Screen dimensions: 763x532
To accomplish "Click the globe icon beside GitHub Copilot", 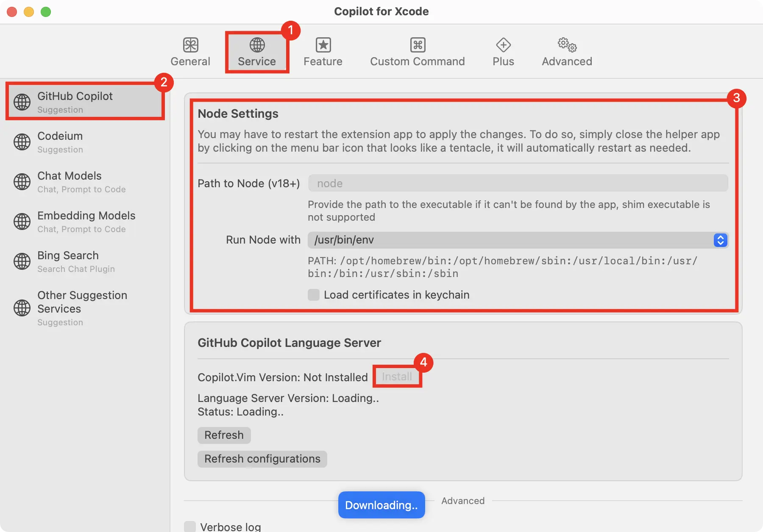I will (x=22, y=102).
